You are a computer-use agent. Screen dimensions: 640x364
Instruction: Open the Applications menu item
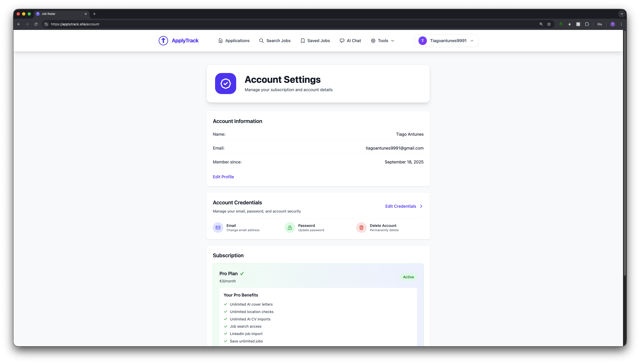pyautogui.click(x=237, y=40)
